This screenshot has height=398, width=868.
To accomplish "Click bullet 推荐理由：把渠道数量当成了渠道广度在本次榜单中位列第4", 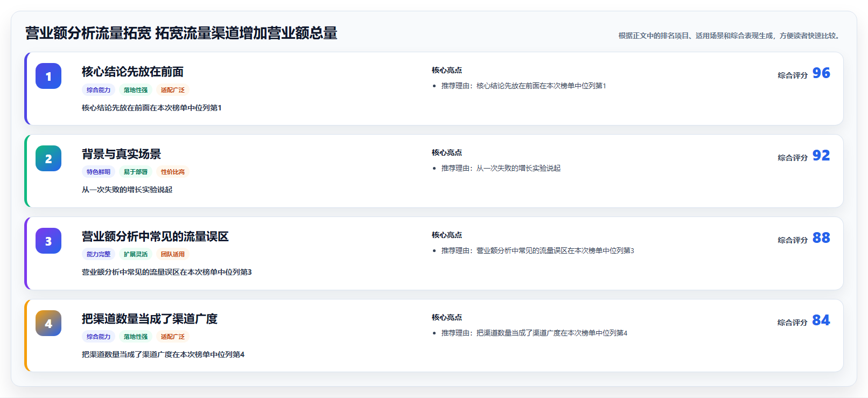I will (x=534, y=333).
